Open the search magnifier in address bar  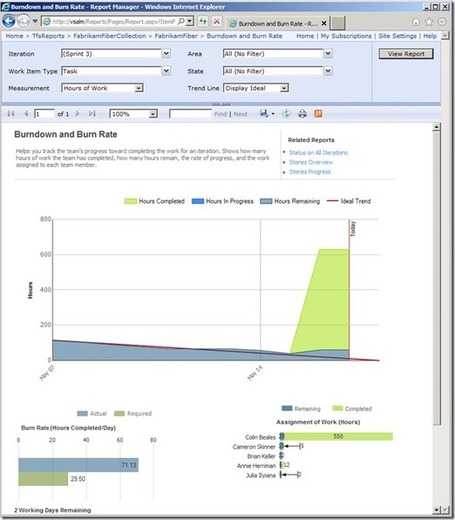181,22
